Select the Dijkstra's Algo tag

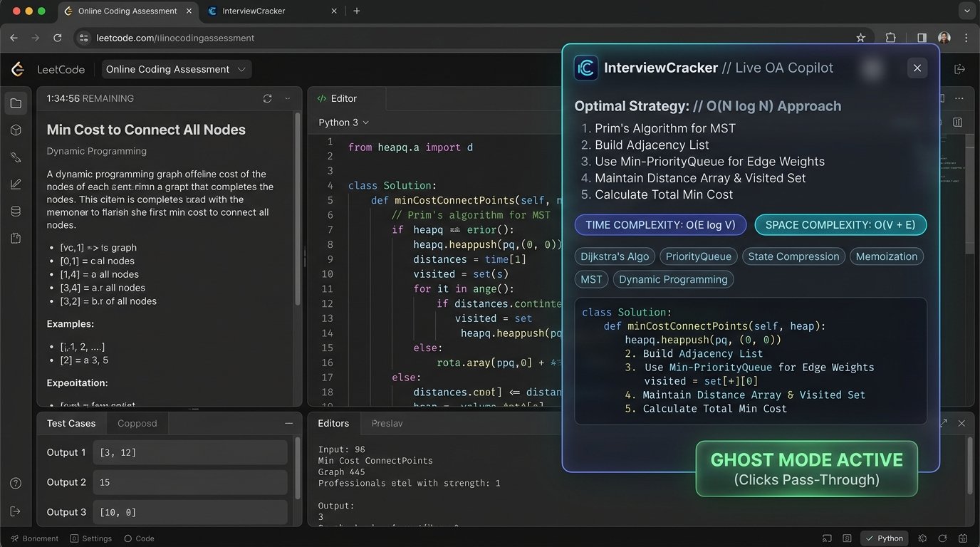click(x=613, y=256)
